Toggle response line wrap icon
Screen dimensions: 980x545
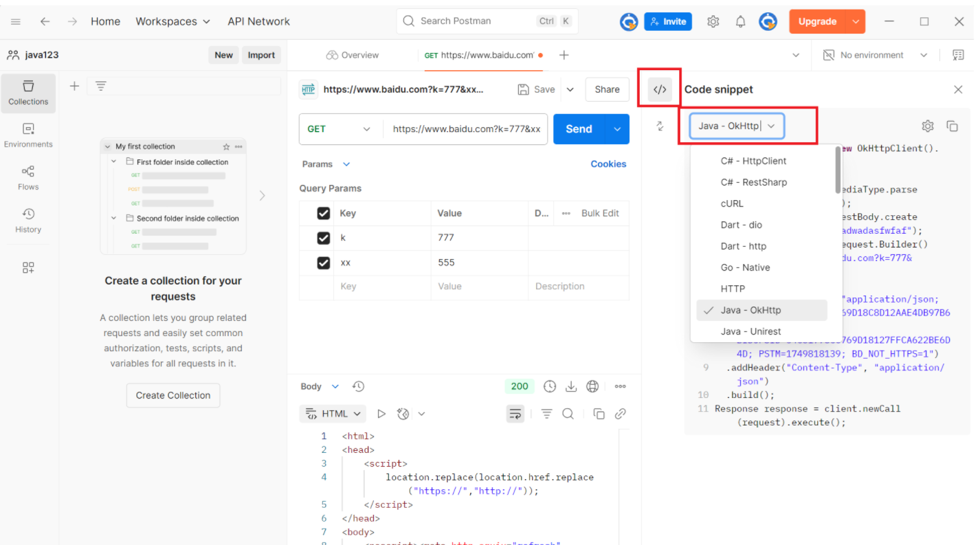coord(515,414)
